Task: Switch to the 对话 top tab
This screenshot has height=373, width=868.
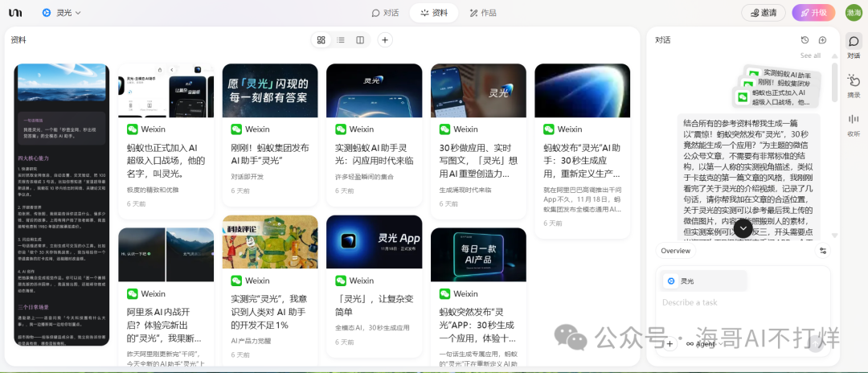Action: click(385, 13)
